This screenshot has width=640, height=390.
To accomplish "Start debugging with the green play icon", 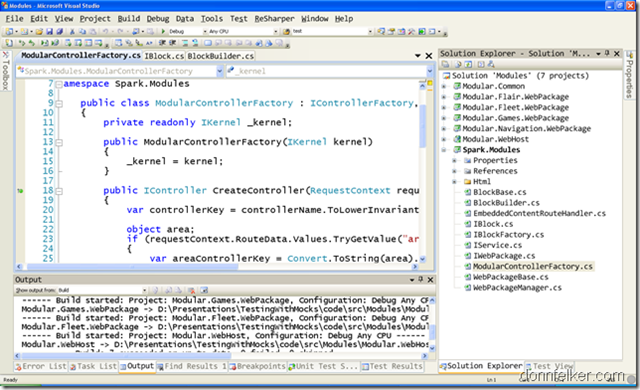I will tap(163, 31).
